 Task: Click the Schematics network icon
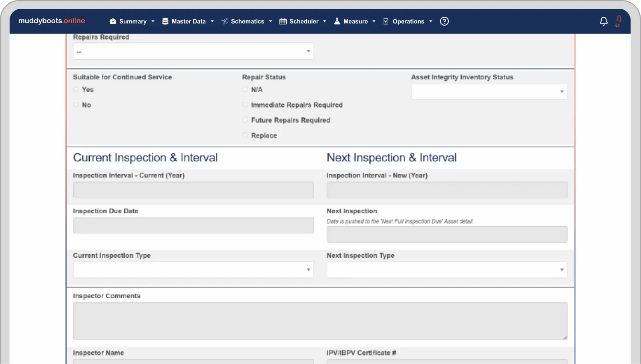click(x=225, y=21)
